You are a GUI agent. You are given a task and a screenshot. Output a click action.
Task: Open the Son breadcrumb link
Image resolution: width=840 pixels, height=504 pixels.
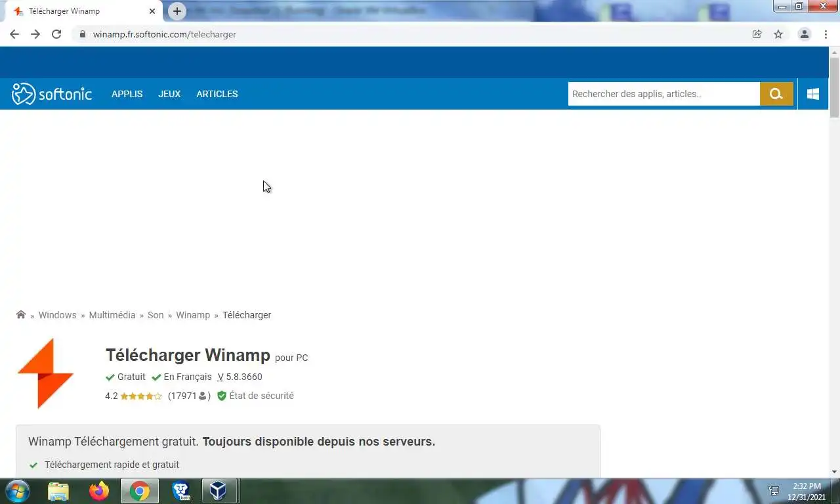click(156, 315)
